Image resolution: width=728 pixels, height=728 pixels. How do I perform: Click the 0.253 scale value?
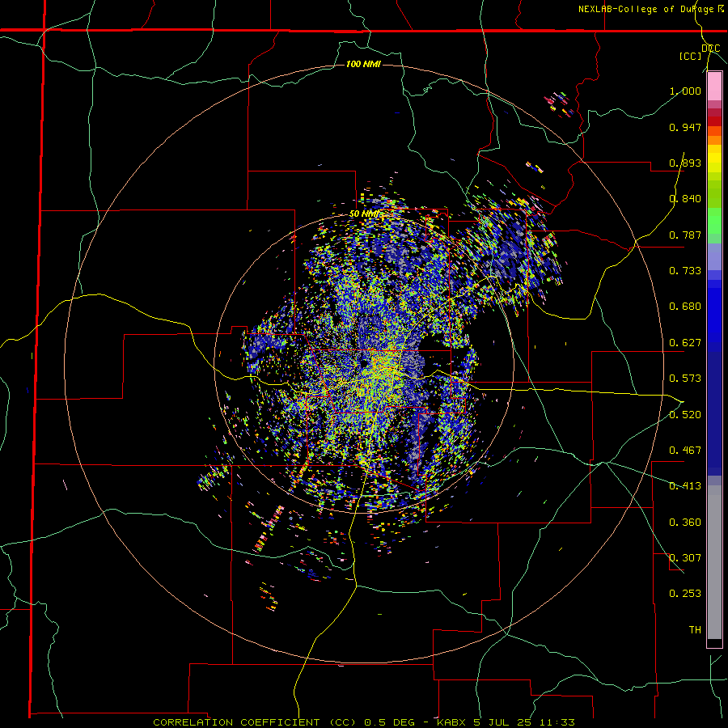pyautogui.click(x=685, y=594)
